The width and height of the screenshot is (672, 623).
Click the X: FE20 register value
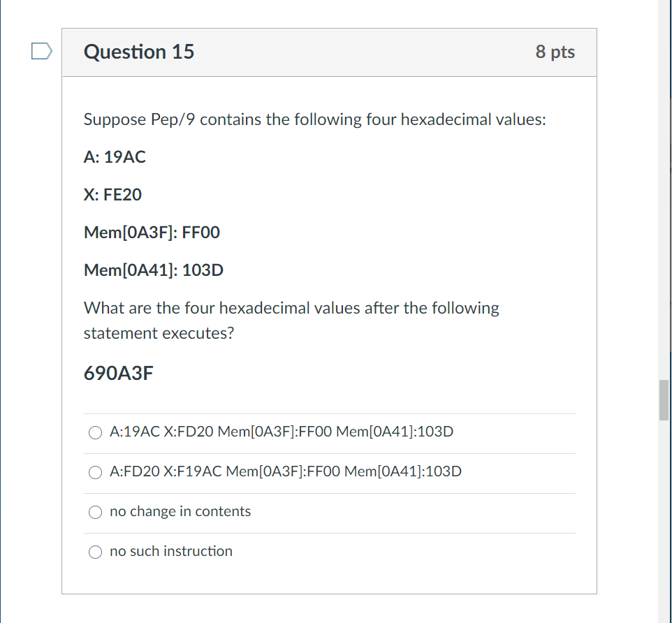tap(112, 194)
